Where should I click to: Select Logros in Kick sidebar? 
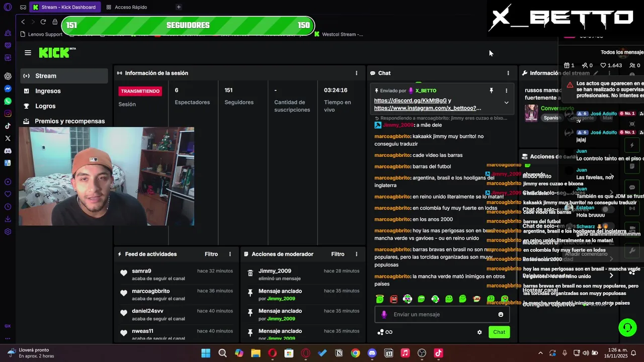tap(64, 106)
